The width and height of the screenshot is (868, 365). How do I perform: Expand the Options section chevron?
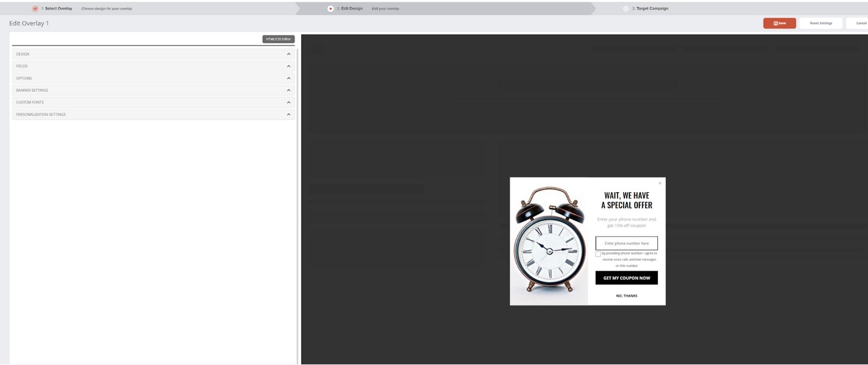click(288, 78)
